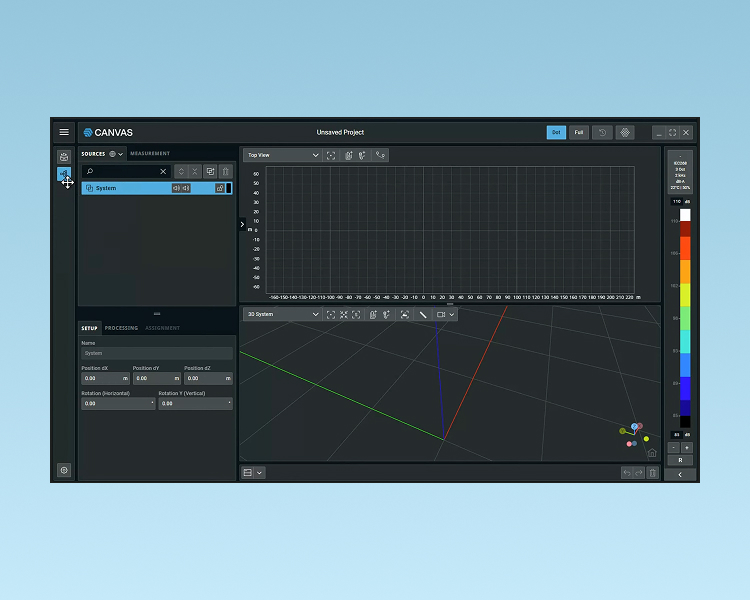Select measure line tool in 3D toolbar
The height and width of the screenshot is (600, 750).
coord(423,314)
